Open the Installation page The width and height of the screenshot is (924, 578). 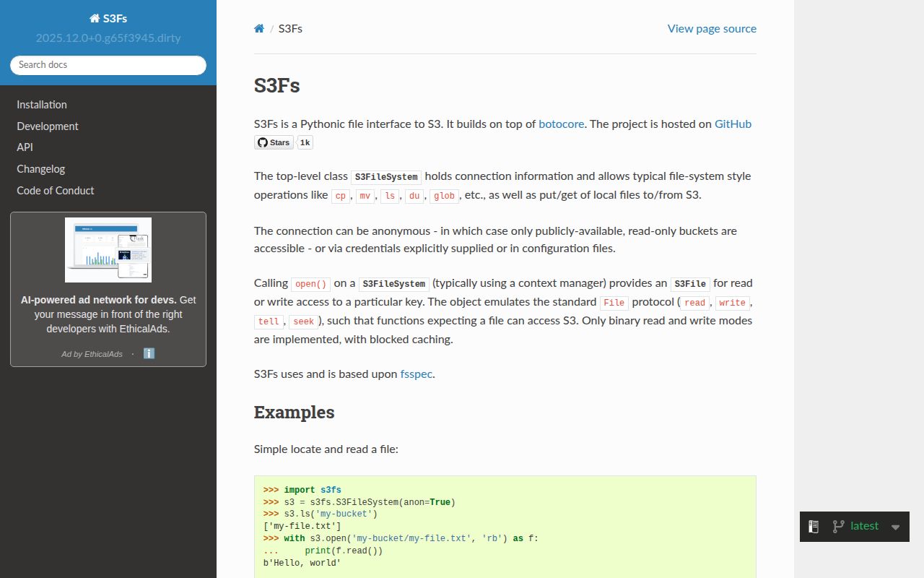[42, 105]
